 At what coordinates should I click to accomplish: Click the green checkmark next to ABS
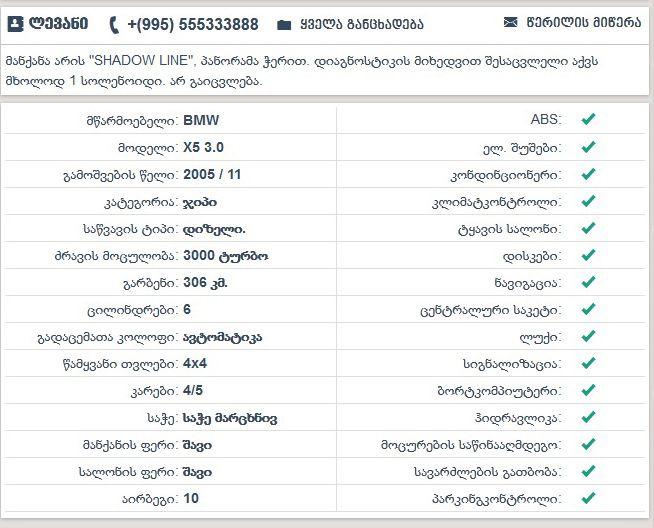(589, 119)
